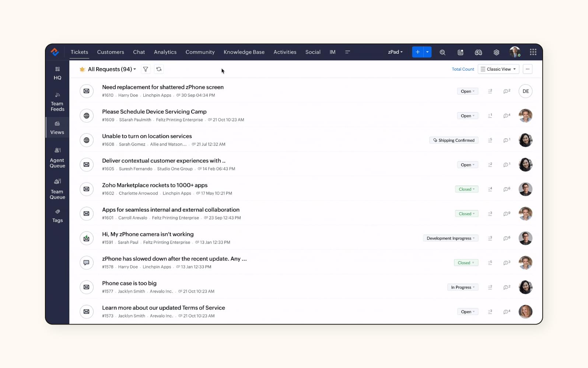Open comments icon for ticket #1601
Viewport: 588px width, 368px height.
click(507, 214)
